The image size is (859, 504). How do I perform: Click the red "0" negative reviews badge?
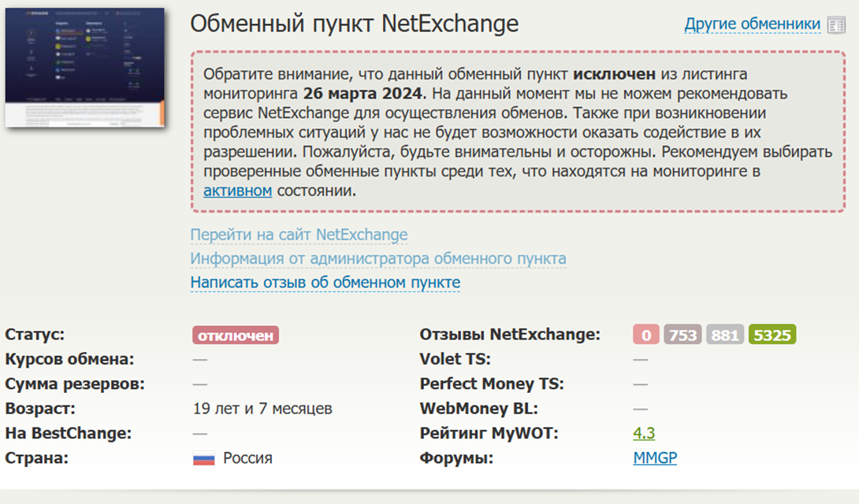tap(644, 334)
